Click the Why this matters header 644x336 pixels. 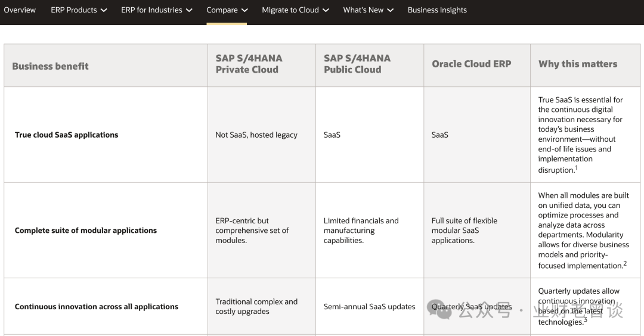(577, 64)
